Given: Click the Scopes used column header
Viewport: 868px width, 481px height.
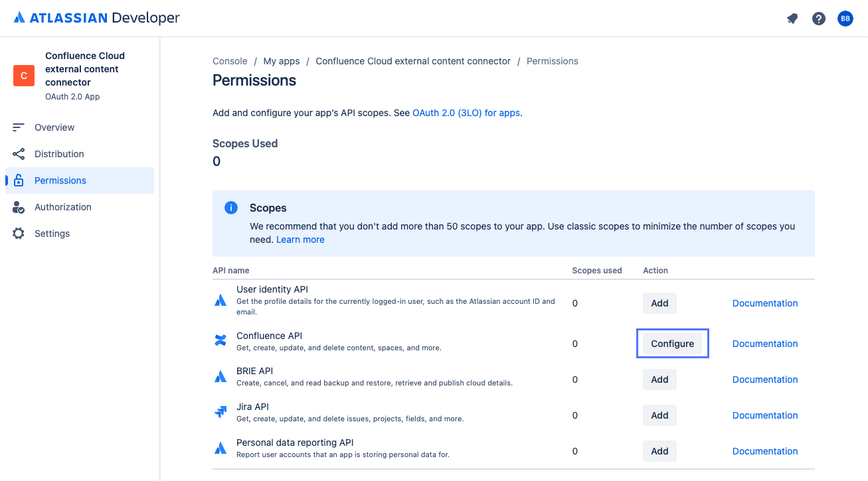Looking at the screenshot, I should pyautogui.click(x=597, y=271).
